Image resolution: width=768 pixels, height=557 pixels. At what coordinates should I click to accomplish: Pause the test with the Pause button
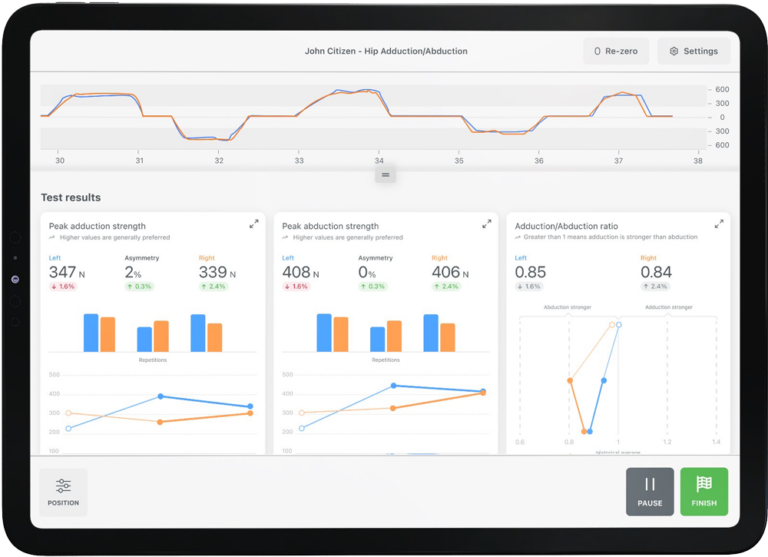point(649,491)
